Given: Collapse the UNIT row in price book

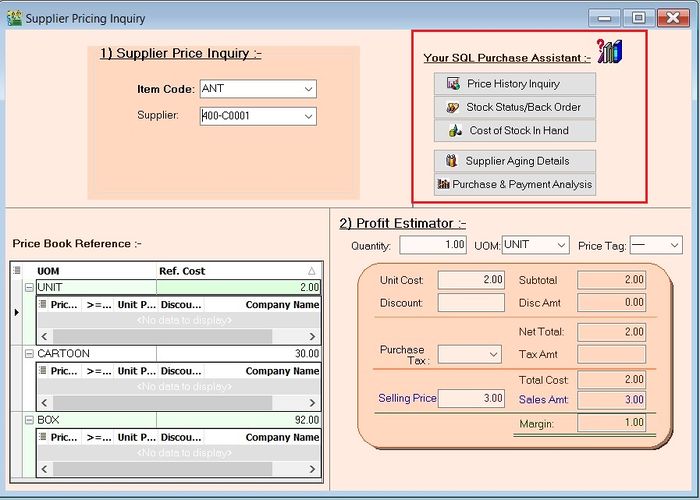Looking at the screenshot, I should pos(29,287).
